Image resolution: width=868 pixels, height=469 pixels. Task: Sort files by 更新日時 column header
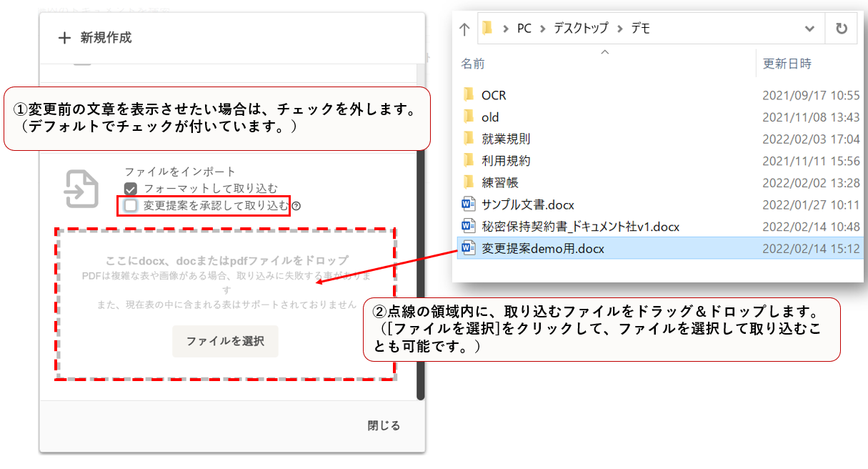click(x=787, y=64)
